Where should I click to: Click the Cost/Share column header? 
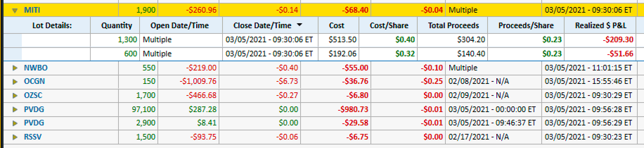click(389, 25)
